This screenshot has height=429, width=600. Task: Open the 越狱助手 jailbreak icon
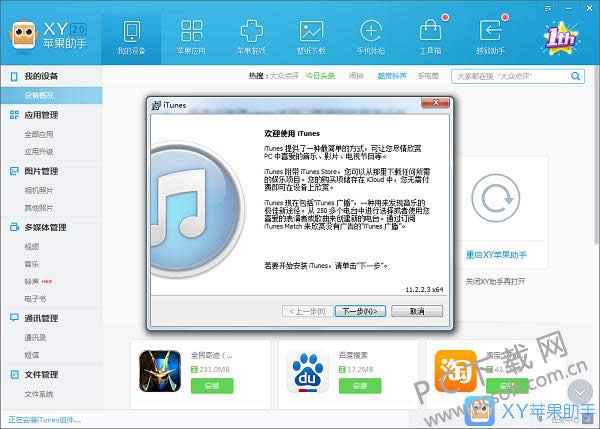tap(490, 31)
